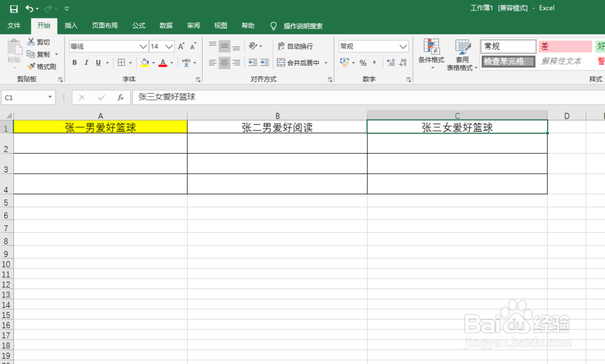
Task: Open the Number dialog launcher
Action: tap(408, 79)
